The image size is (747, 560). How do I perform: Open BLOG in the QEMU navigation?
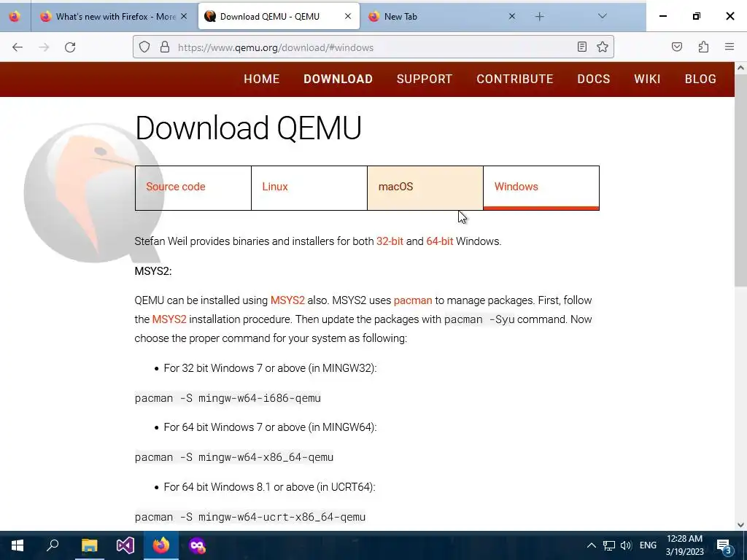click(700, 79)
